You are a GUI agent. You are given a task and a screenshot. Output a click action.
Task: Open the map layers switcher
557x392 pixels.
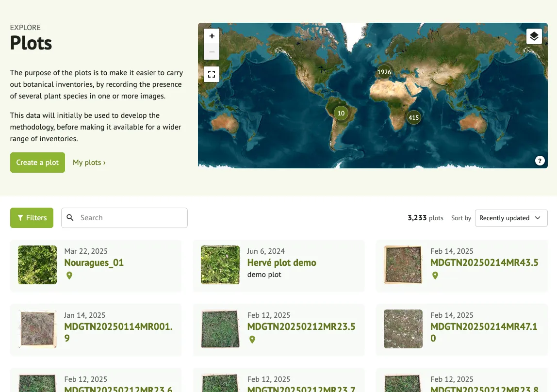point(534,36)
